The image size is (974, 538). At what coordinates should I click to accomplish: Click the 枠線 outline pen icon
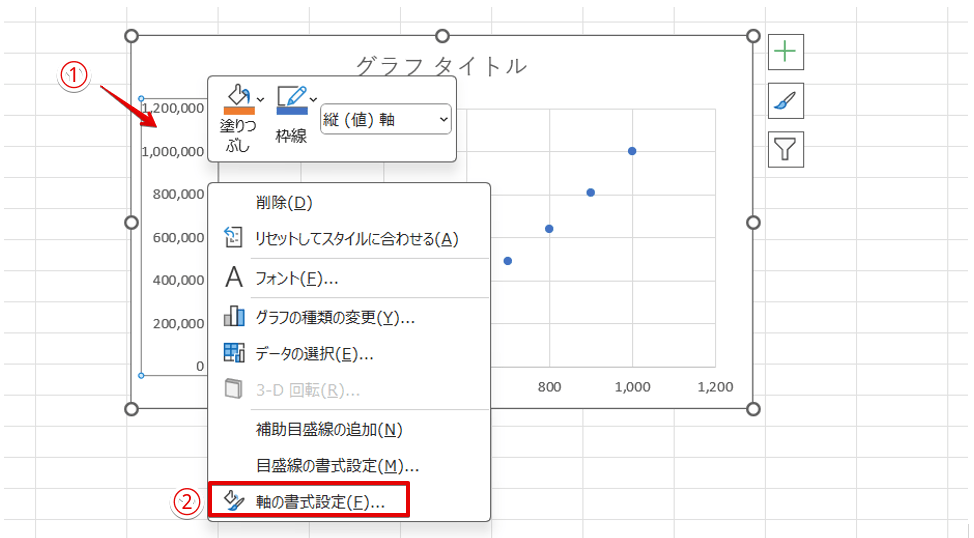coord(292,100)
